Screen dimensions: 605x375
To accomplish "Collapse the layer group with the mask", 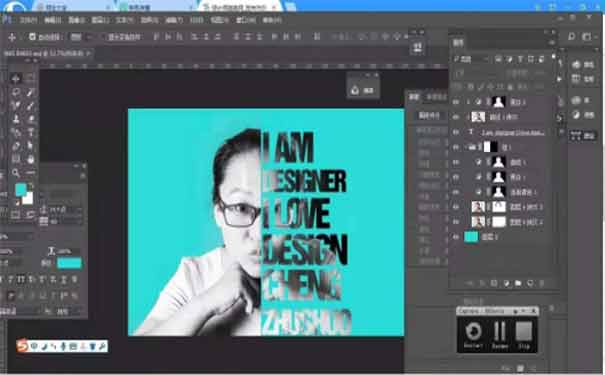I will click(467, 147).
